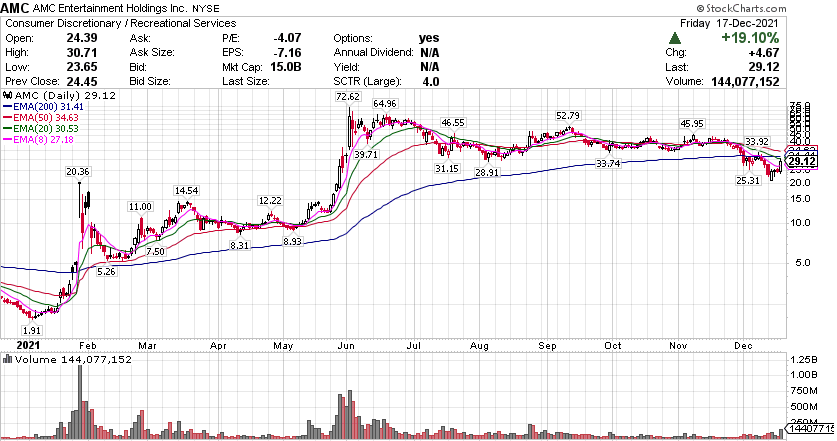The height and width of the screenshot is (441, 837).
Task: Click the 72.62 peak price label
Action: pos(348,97)
